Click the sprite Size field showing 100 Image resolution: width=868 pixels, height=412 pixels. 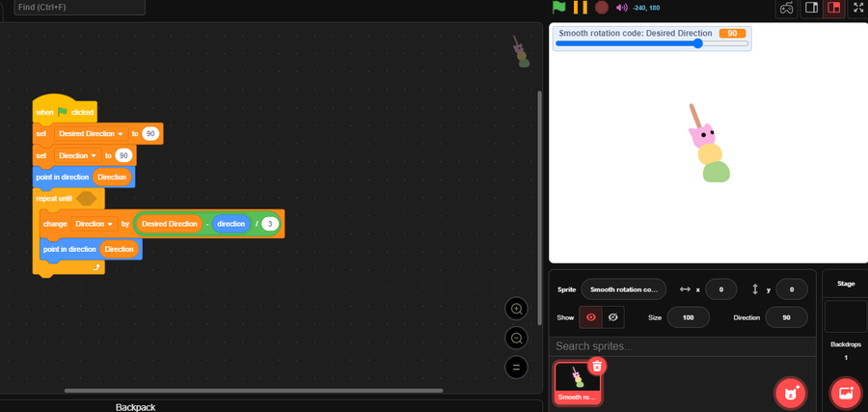click(x=688, y=317)
